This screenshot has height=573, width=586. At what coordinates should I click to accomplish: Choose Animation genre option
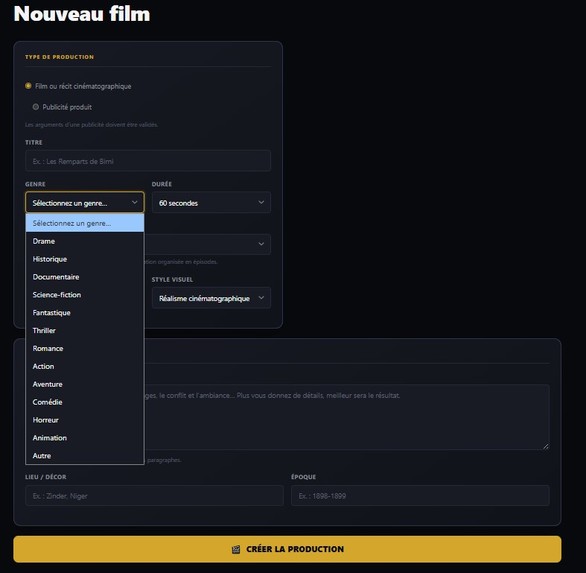[x=85, y=438]
